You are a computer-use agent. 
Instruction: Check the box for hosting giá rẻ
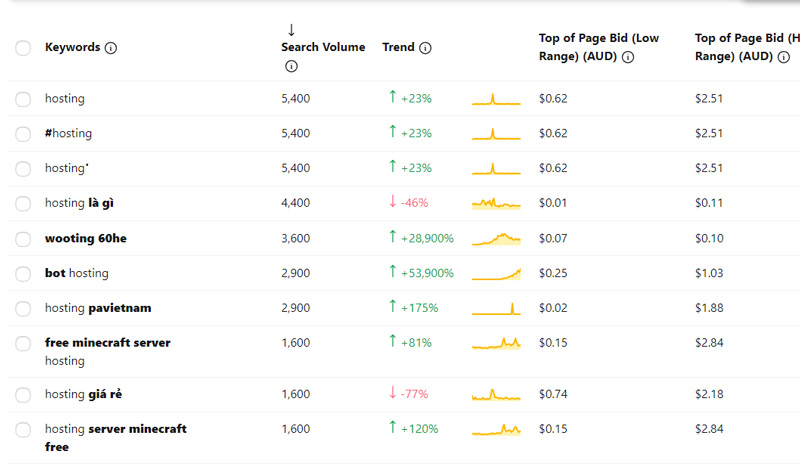click(23, 394)
